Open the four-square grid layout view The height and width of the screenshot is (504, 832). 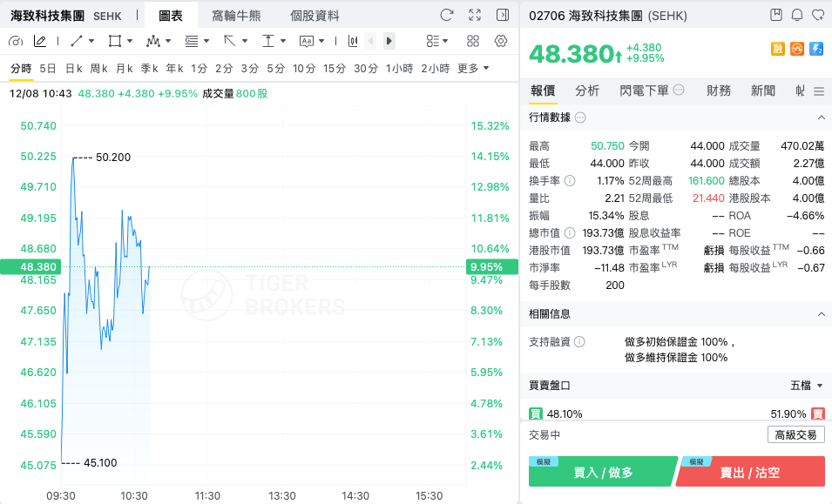pos(473,41)
